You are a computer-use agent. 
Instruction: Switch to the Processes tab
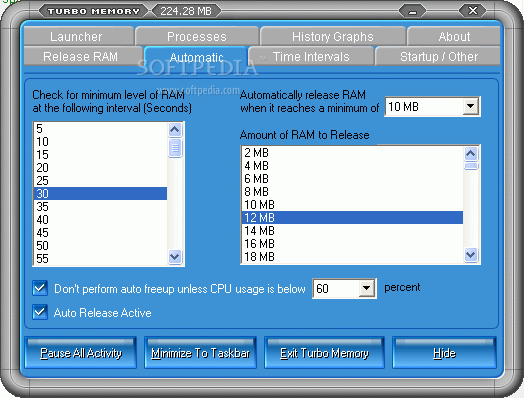[x=197, y=36]
